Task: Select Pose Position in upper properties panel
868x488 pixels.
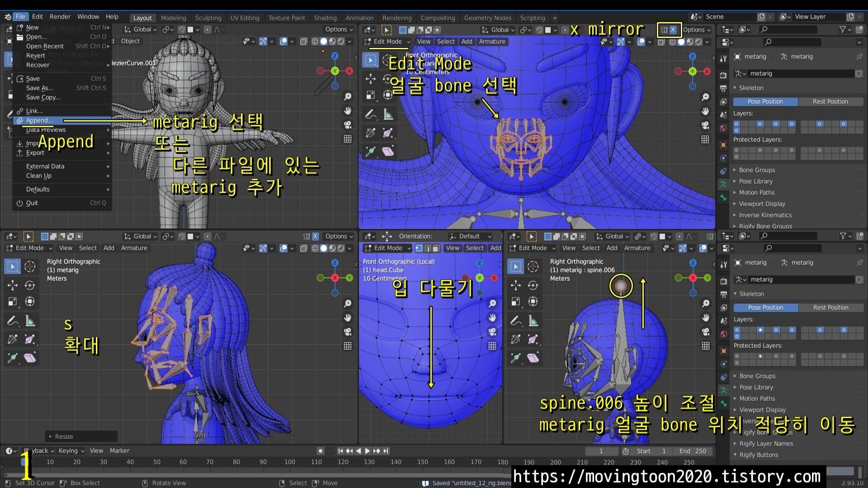Action: (x=765, y=102)
